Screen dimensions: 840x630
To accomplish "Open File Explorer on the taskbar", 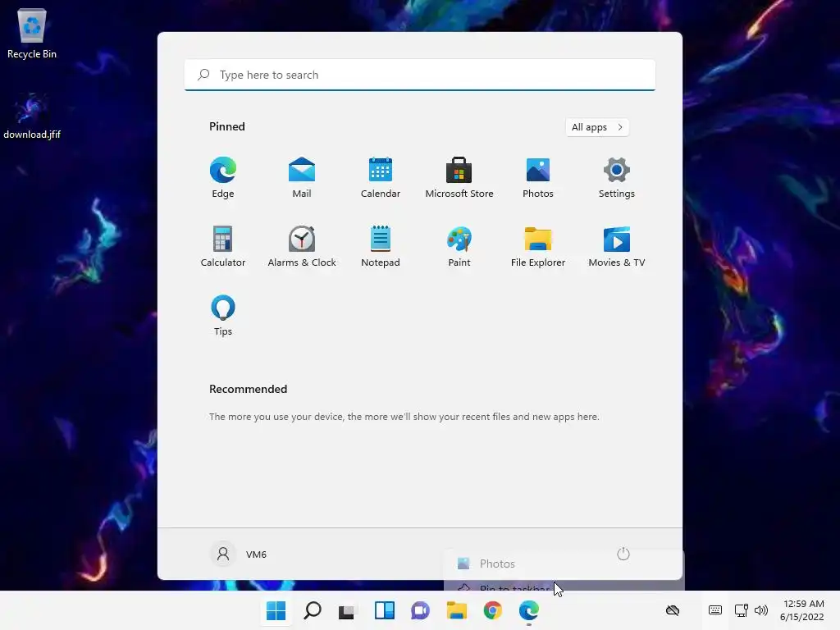I will tap(456, 610).
